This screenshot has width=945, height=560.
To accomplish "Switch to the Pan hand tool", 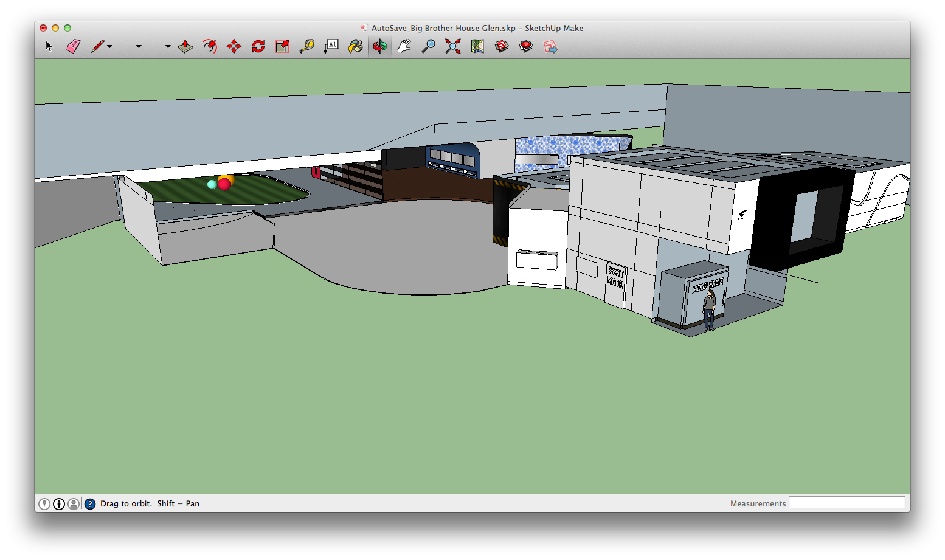I will point(404,46).
